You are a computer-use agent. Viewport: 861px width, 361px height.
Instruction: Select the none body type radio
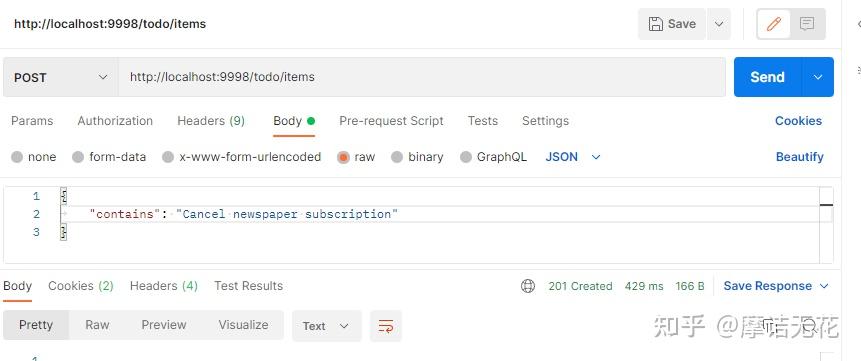(17, 157)
